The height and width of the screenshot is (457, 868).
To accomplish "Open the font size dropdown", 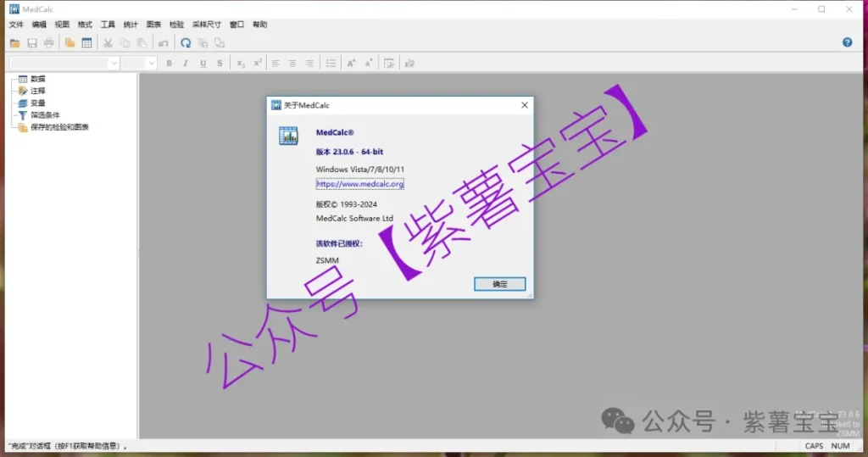I will click(x=152, y=64).
